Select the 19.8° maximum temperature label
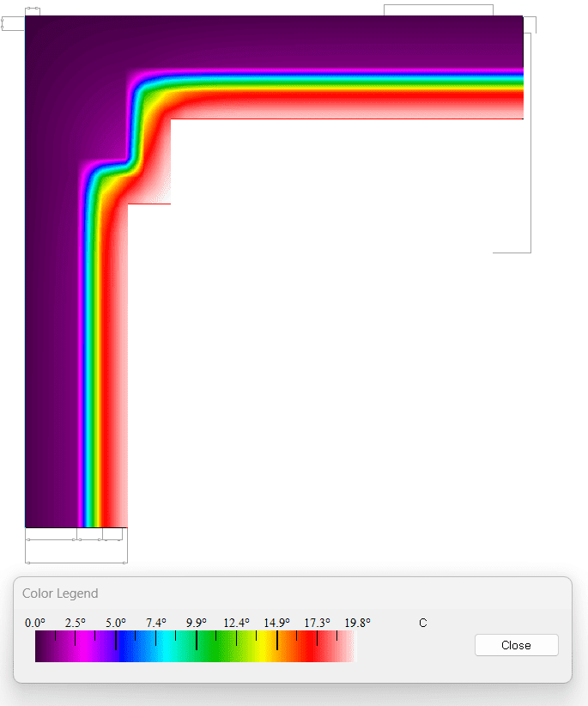The width and height of the screenshot is (588, 706). (356, 623)
